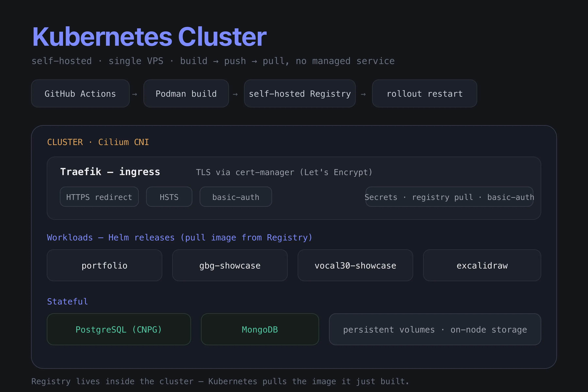588x392 pixels.
Task: Click the Workloads — Helm releases heading
Action: coord(180,237)
